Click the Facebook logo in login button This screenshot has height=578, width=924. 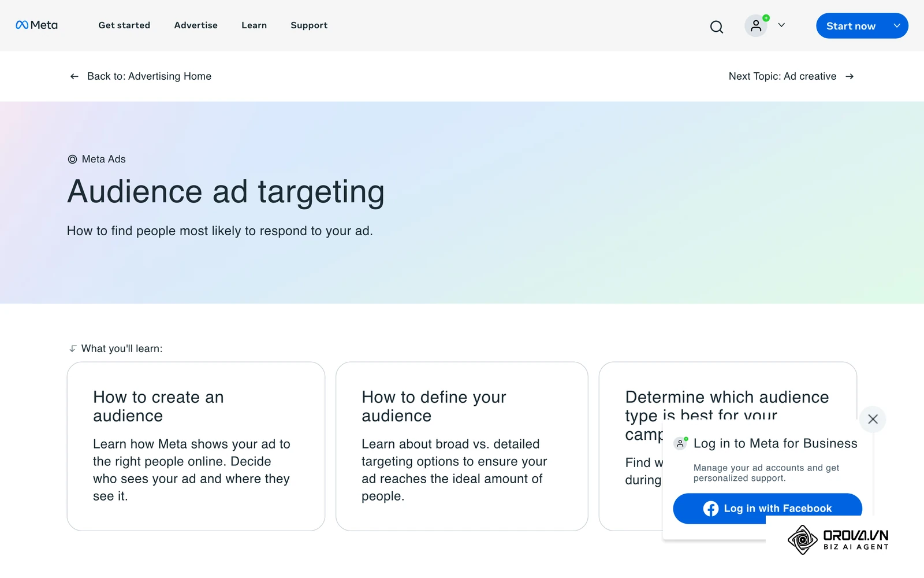click(711, 509)
